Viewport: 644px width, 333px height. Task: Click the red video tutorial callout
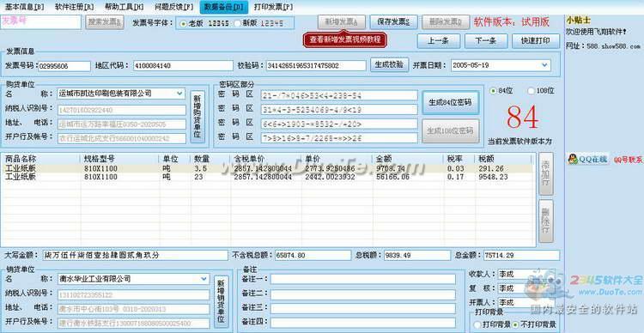(345, 39)
